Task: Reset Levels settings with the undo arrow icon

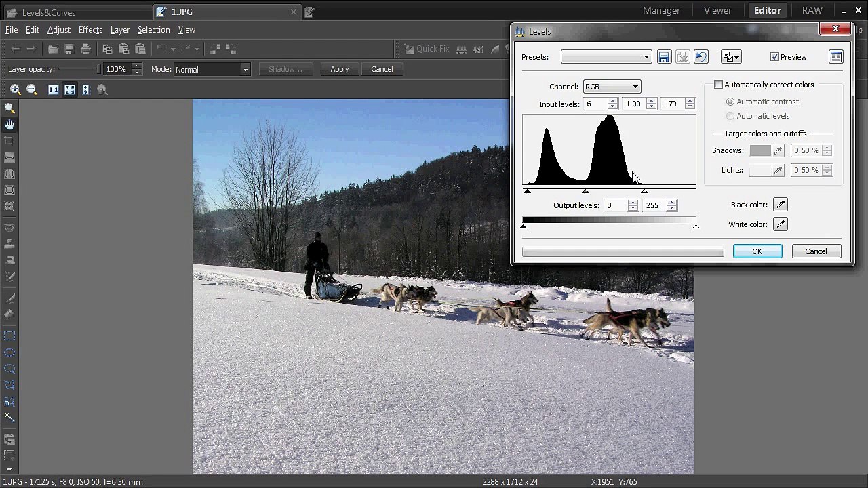Action: [701, 57]
